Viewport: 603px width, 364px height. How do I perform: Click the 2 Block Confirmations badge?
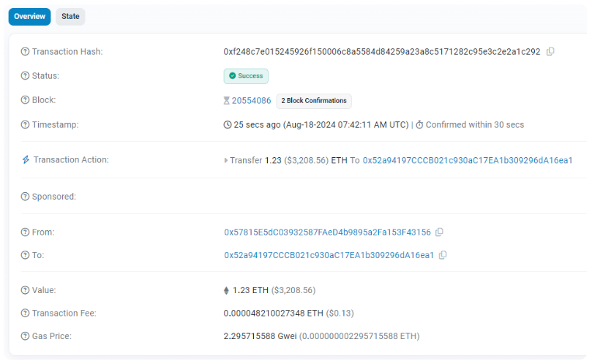pyautogui.click(x=314, y=101)
